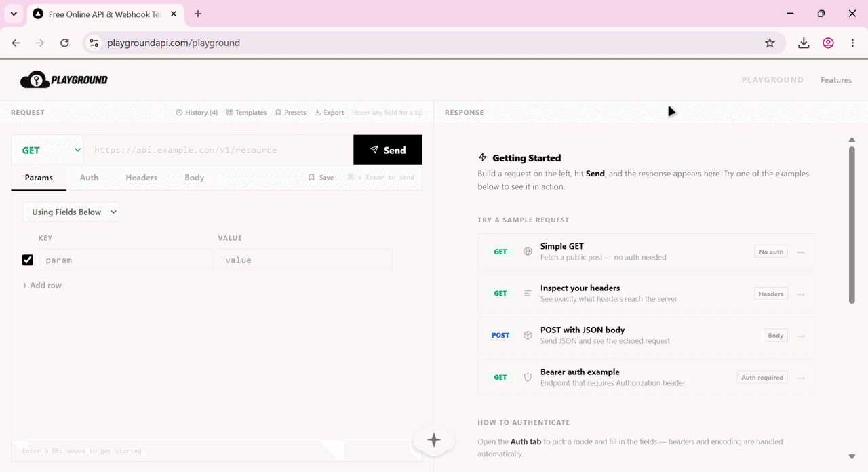This screenshot has width=868, height=472.
Task: Uncheck the param row checkbox
Action: (28, 260)
